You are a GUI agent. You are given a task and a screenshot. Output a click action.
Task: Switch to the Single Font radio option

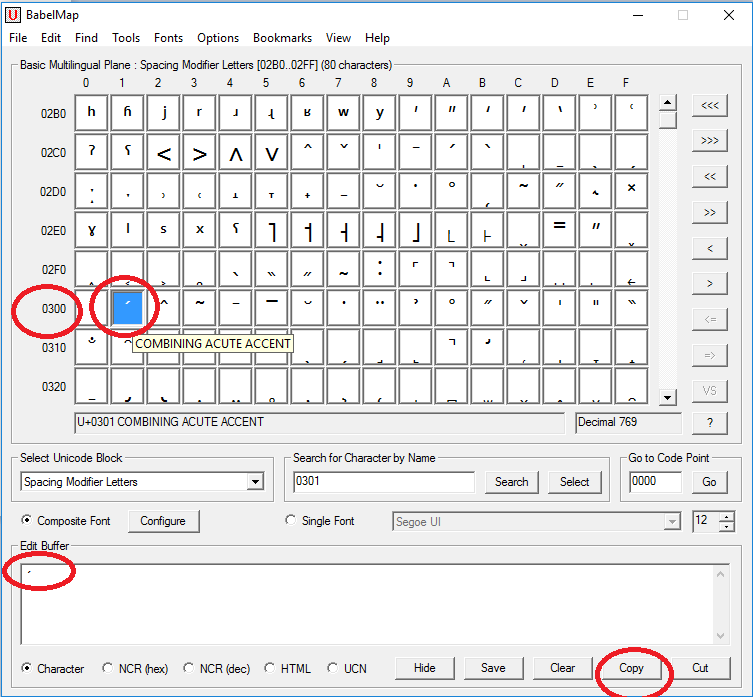[x=291, y=521]
